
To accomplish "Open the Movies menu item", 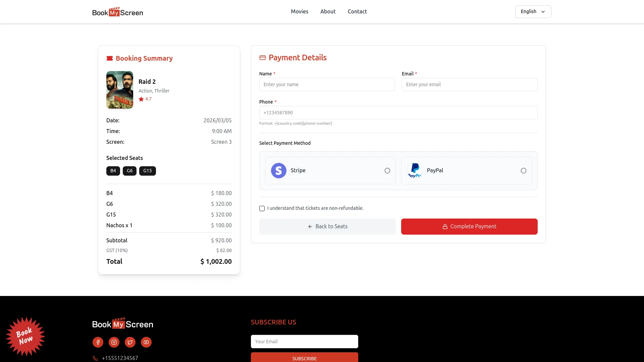I will coord(299,11).
